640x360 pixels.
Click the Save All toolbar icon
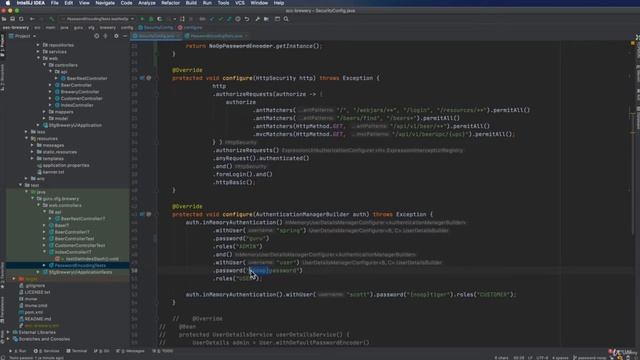pyautogui.click(x=13, y=19)
